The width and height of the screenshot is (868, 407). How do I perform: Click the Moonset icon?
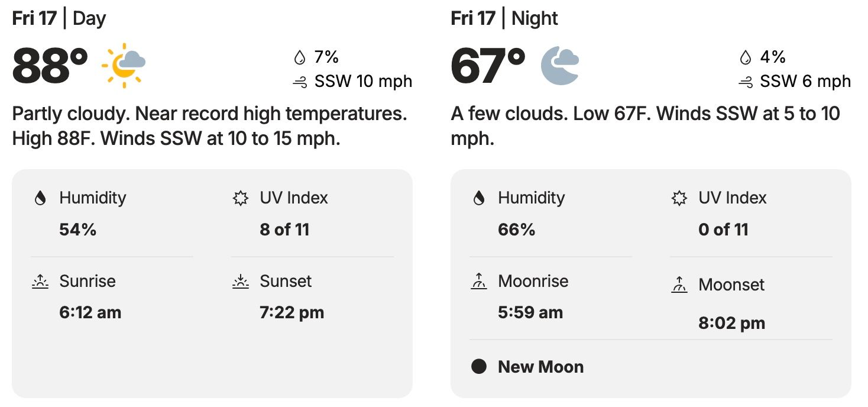click(679, 285)
